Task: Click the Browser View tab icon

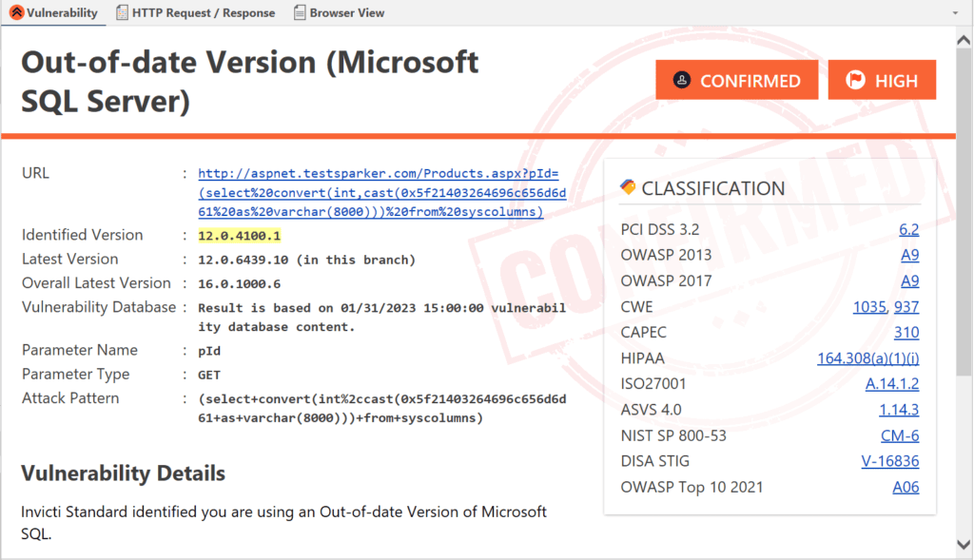Action: tap(301, 13)
